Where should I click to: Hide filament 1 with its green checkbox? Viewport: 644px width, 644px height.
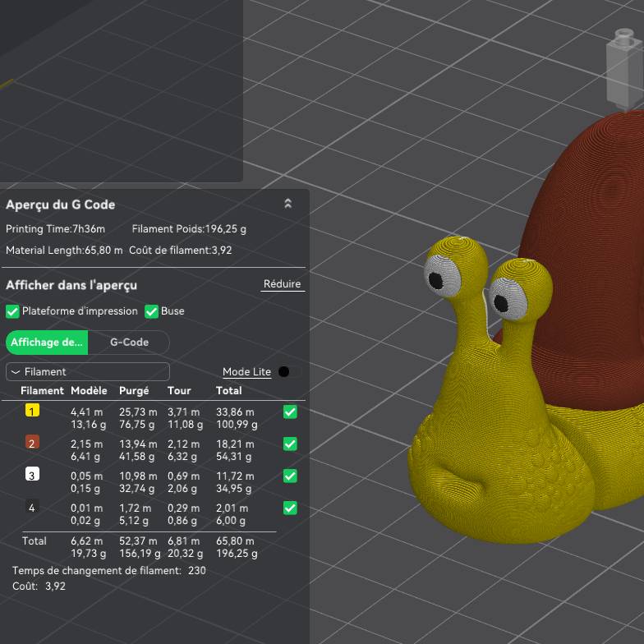(x=290, y=412)
